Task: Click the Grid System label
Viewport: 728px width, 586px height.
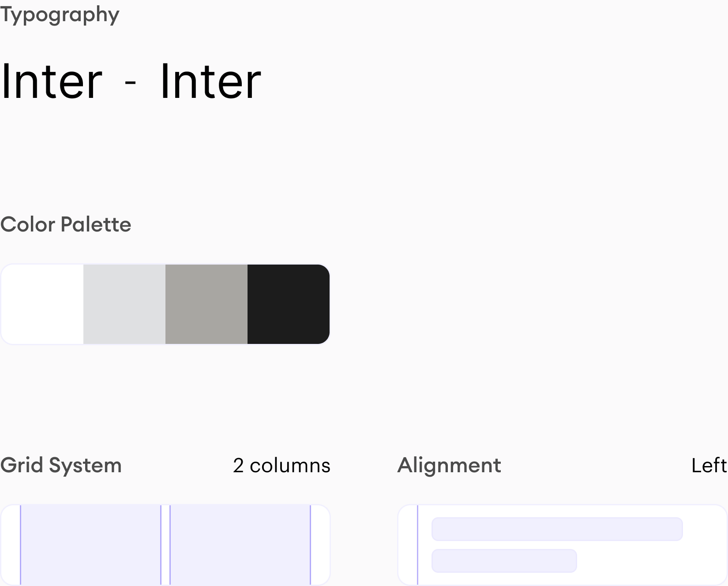Action: pyautogui.click(x=61, y=465)
